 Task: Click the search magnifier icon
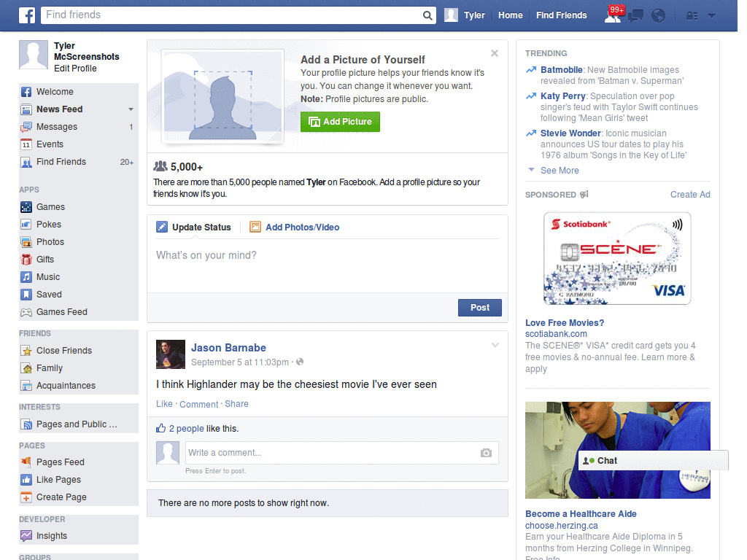[427, 16]
